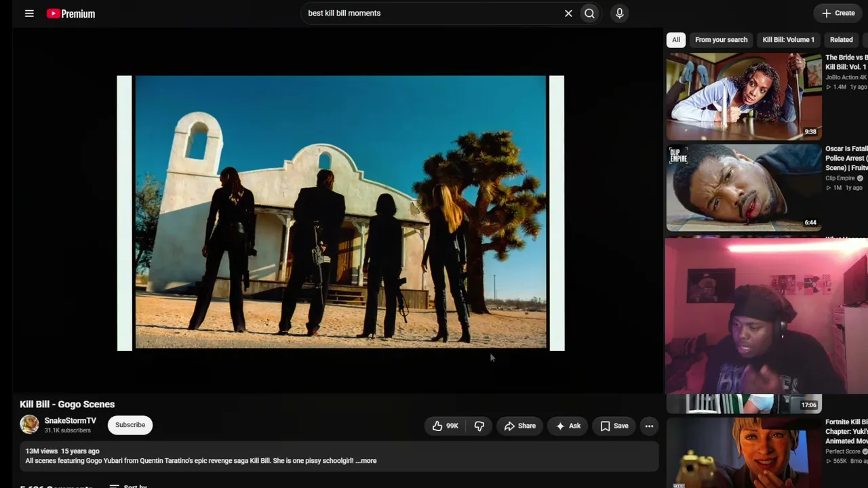Click the magnifying glass search button
Image resolution: width=868 pixels, height=488 pixels.
click(x=590, y=13)
